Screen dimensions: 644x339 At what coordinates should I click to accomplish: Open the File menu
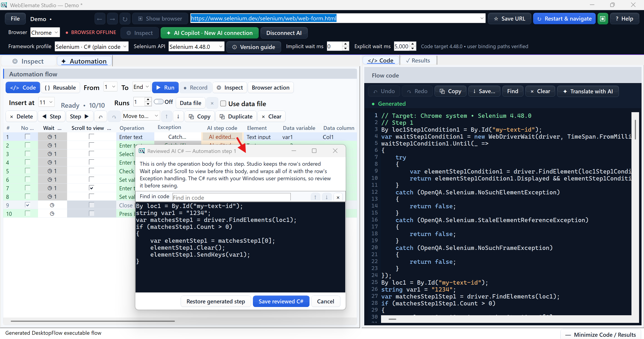coord(15,19)
